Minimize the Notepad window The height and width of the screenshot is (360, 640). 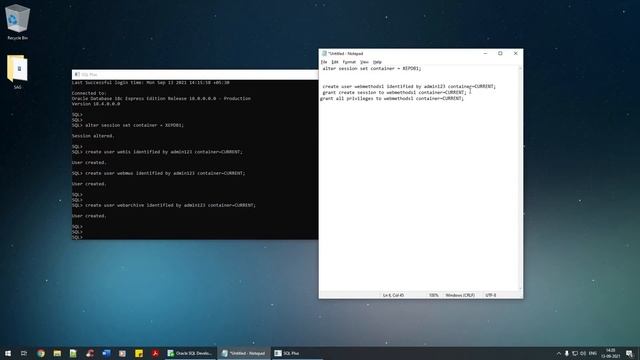[485, 53]
